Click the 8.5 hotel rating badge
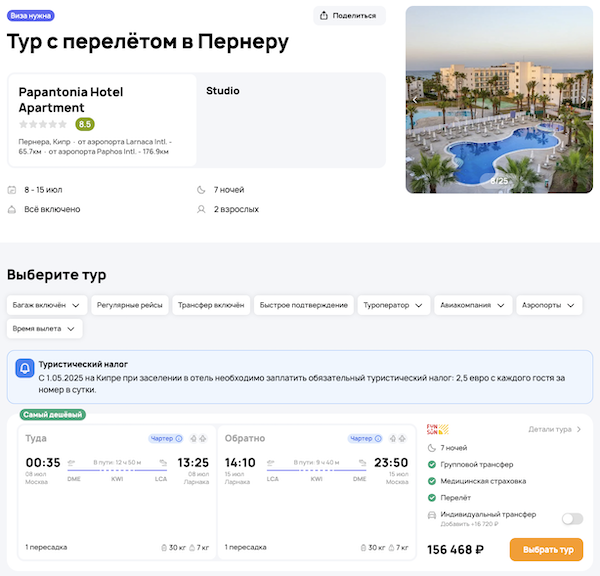The image size is (600, 576). tap(85, 124)
